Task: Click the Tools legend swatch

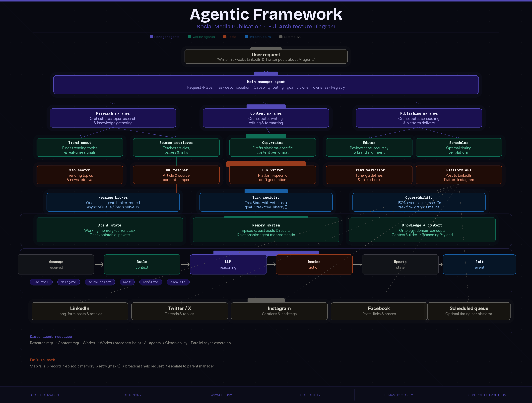Action: coord(225,37)
